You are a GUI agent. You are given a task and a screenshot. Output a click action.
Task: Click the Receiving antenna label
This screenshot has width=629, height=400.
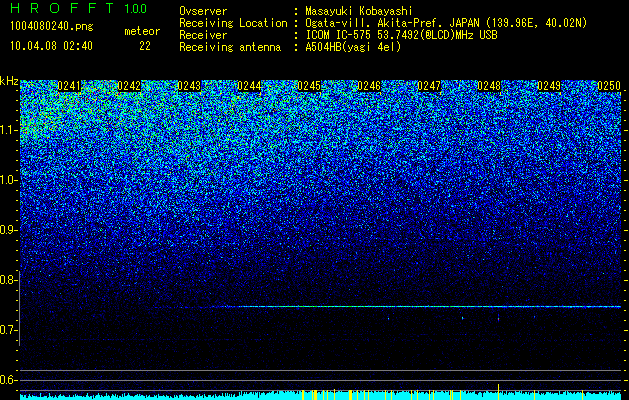(230, 47)
